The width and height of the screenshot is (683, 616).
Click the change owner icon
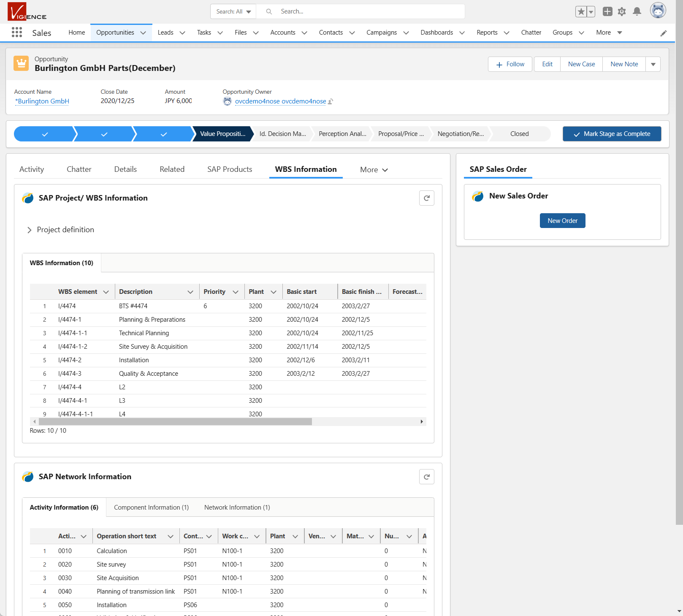pos(331,101)
